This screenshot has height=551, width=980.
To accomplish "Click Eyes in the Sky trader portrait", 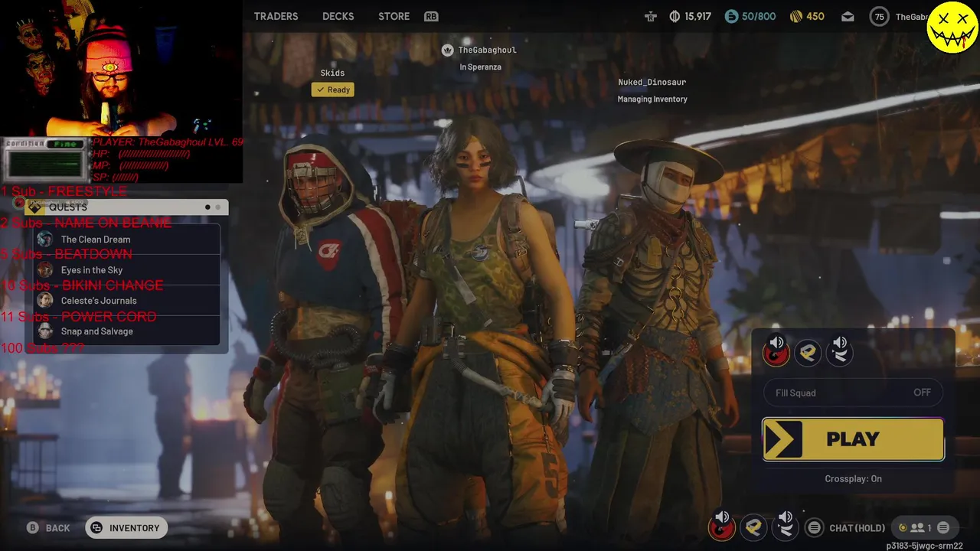I will pyautogui.click(x=45, y=270).
